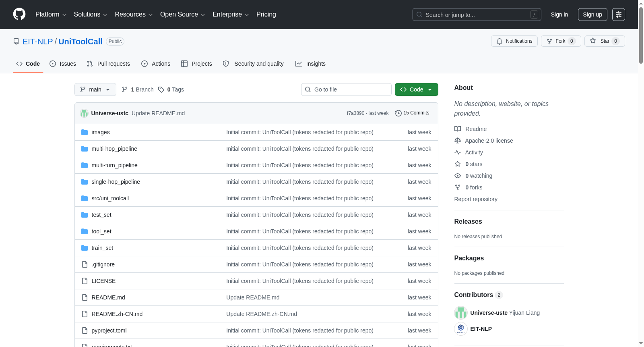Click the images folder icon
The width and height of the screenshot is (644, 347).
[85, 132]
